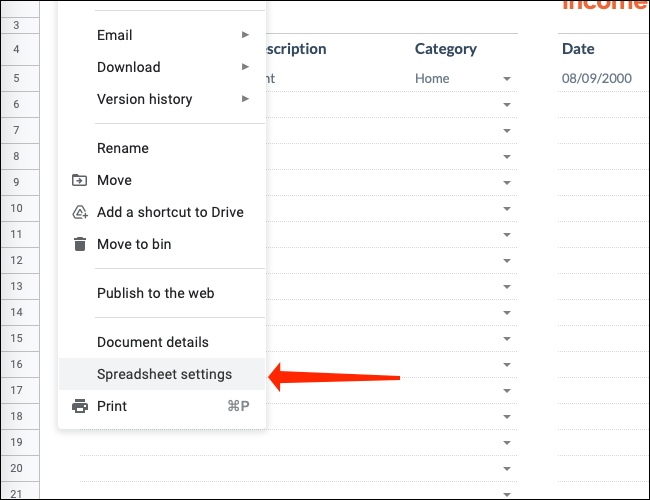The width and height of the screenshot is (650, 500).
Task: Click the Date column header
Action: click(578, 49)
